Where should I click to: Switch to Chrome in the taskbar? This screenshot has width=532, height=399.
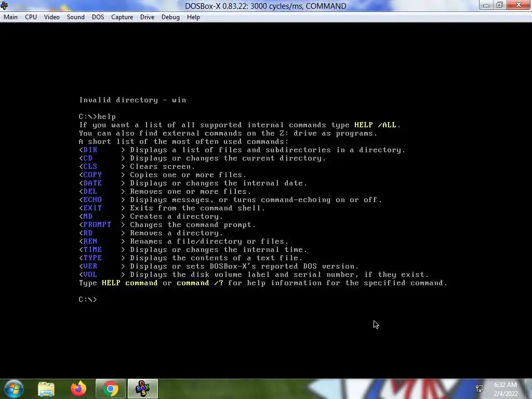(111, 389)
